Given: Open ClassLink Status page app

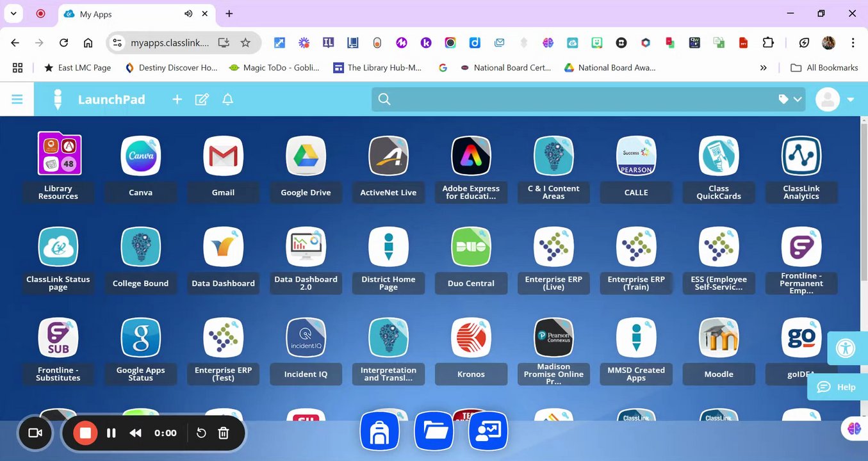Looking at the screenshot, I should pos(58,247).
